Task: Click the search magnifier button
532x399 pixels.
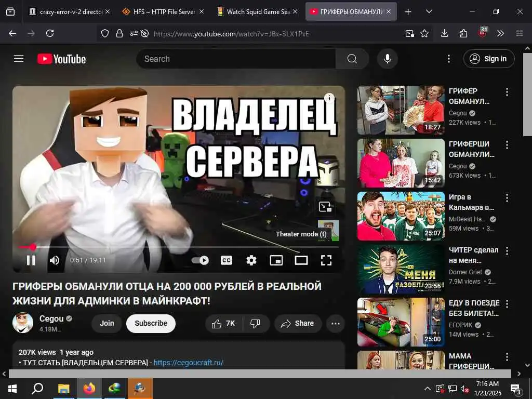Action: click(352, 59)
